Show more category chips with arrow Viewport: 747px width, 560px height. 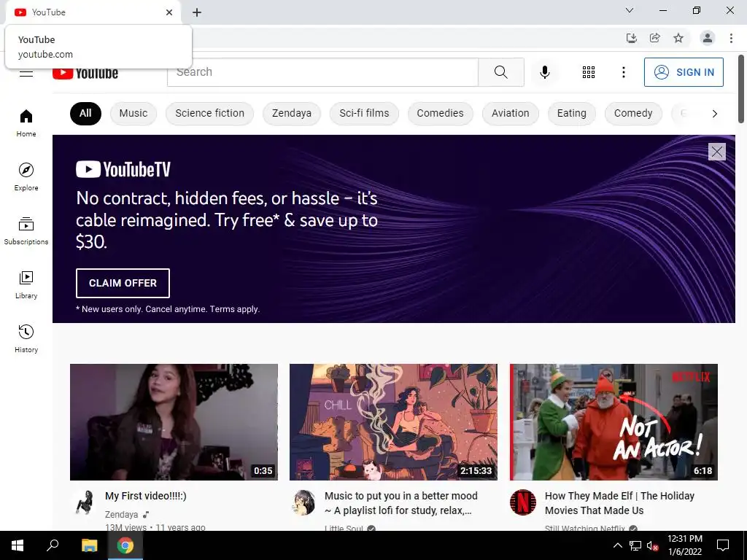pyautogui.click(x=714, y=113)
